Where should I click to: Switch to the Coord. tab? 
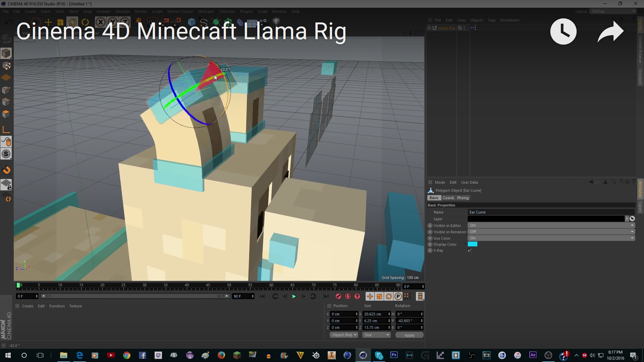click(x=448, y=198)
